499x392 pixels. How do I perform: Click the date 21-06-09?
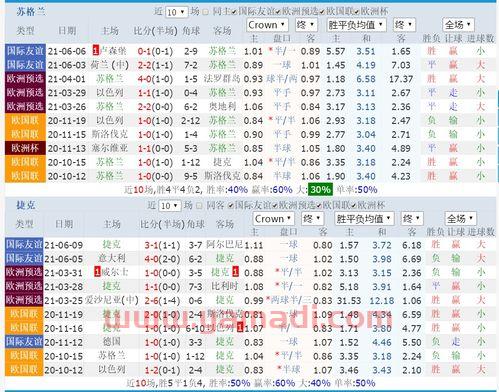point(64,245)
